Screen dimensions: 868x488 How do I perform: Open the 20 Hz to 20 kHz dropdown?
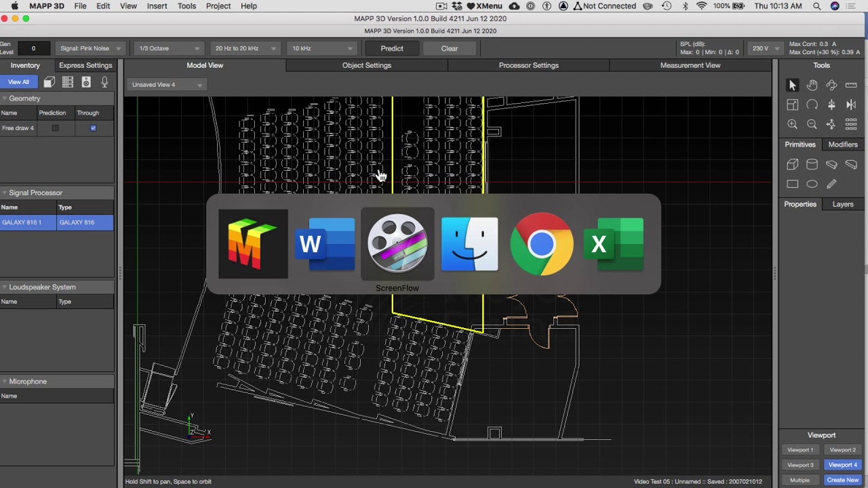coord(245,48)
